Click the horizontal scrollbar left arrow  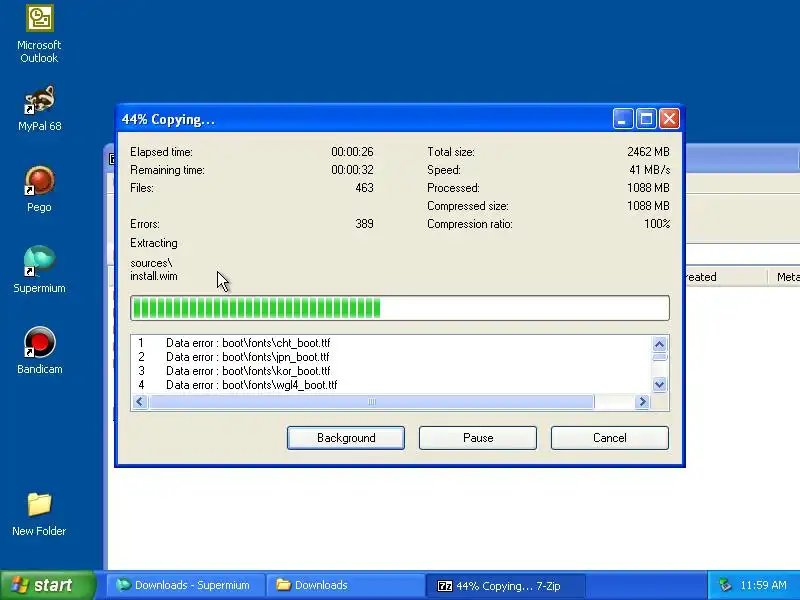[x=140, y=402]
